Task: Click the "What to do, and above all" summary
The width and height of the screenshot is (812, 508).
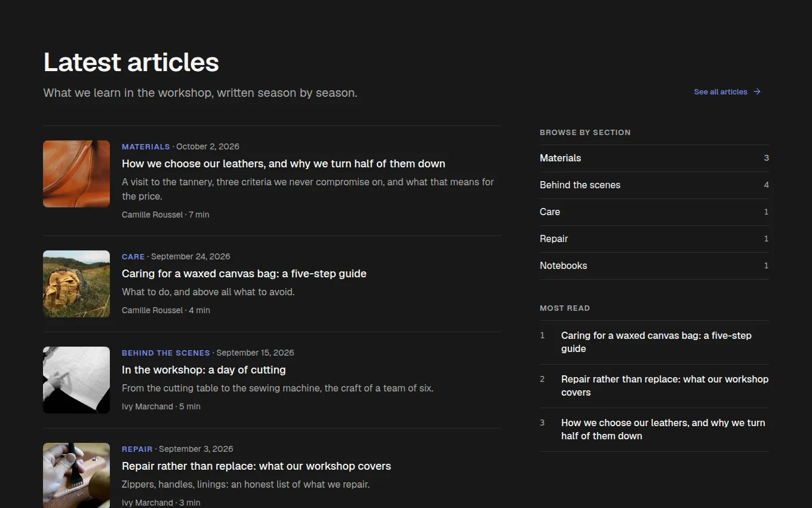Action: click(x=208, y=292)
